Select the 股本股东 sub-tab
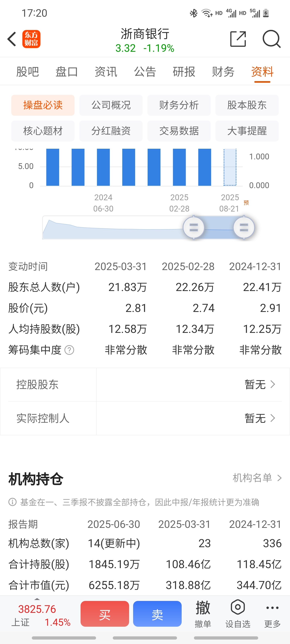Viewport: 290px width, 644px height. tap(247, 105)
